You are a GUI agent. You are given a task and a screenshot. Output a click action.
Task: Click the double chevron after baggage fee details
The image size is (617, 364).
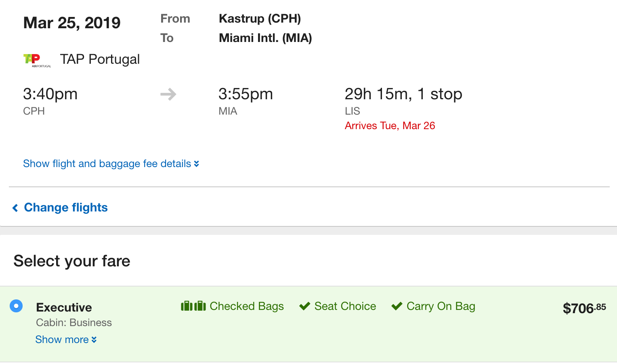(x=197, y=164)
